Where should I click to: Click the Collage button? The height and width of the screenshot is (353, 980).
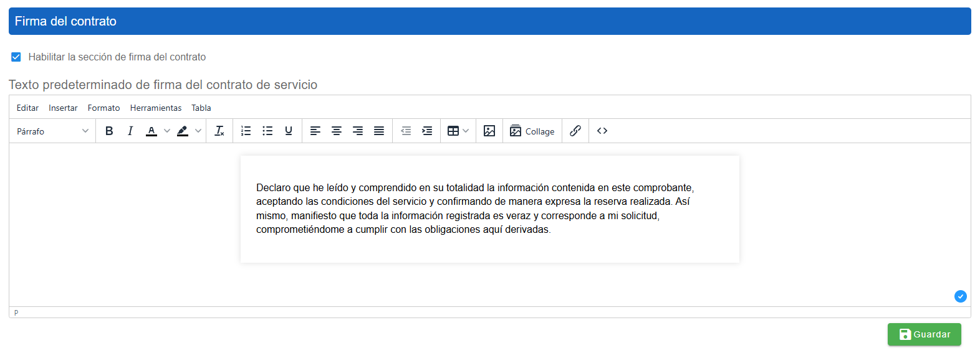pyautogui.click(x=532, y=131)
